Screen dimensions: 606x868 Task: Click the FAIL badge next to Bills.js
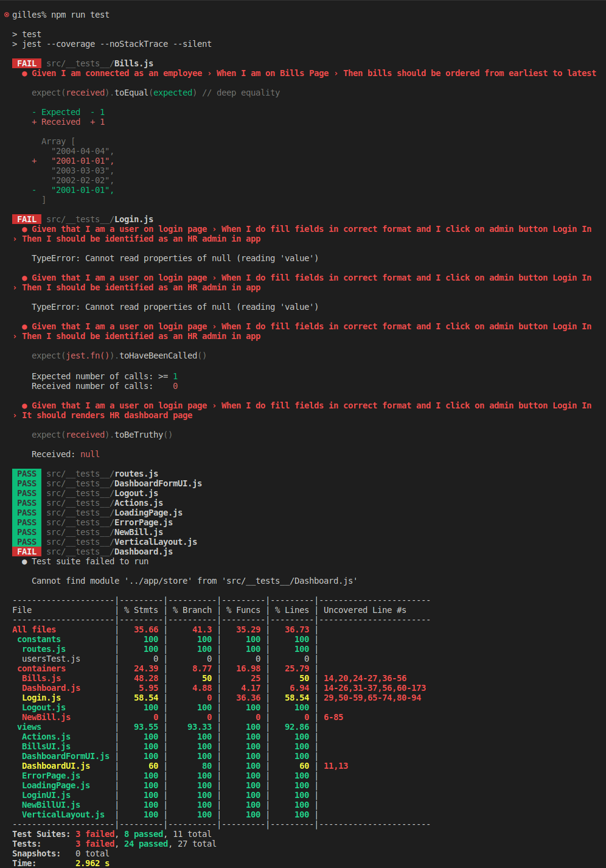(x=27, y=63)
